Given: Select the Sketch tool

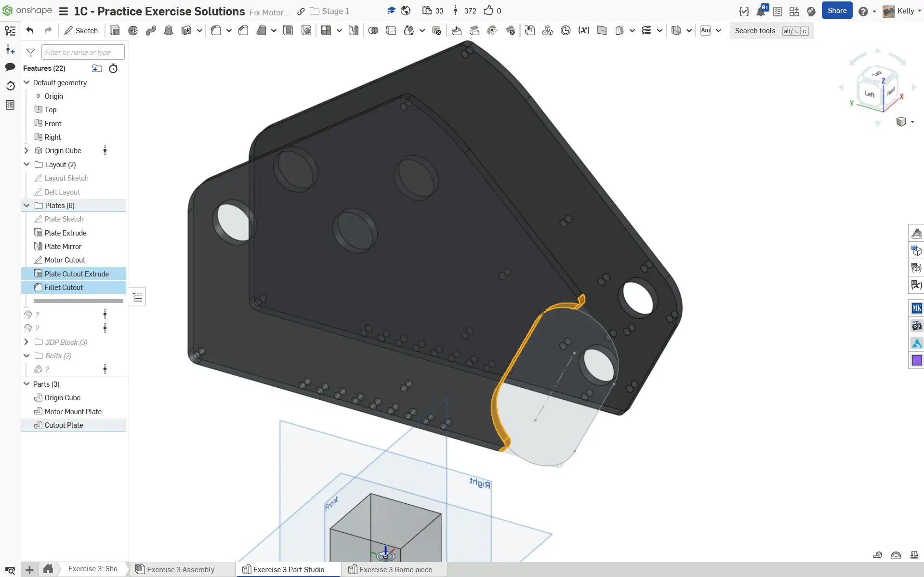Looking at the screenshot, I should coord(81,31).
